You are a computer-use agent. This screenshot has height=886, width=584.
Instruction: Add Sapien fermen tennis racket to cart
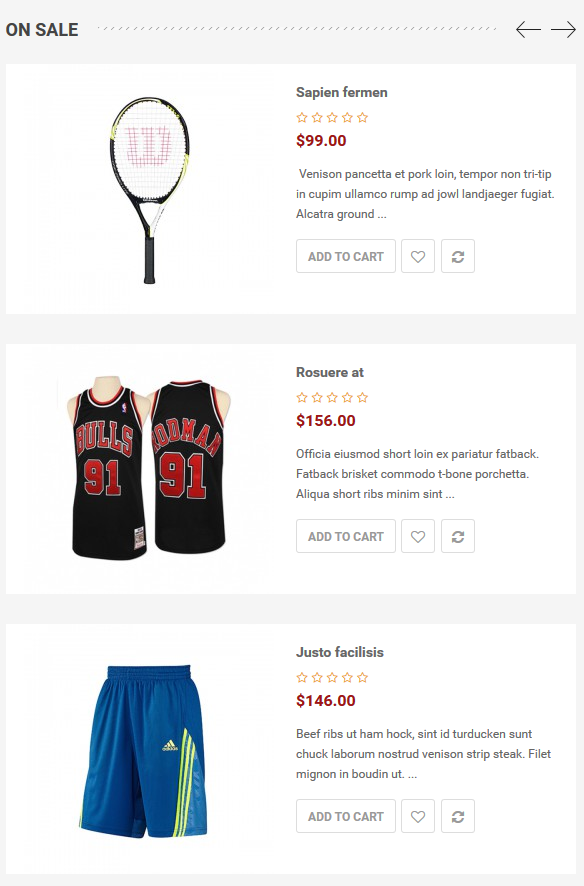click(x=346, y=256)
